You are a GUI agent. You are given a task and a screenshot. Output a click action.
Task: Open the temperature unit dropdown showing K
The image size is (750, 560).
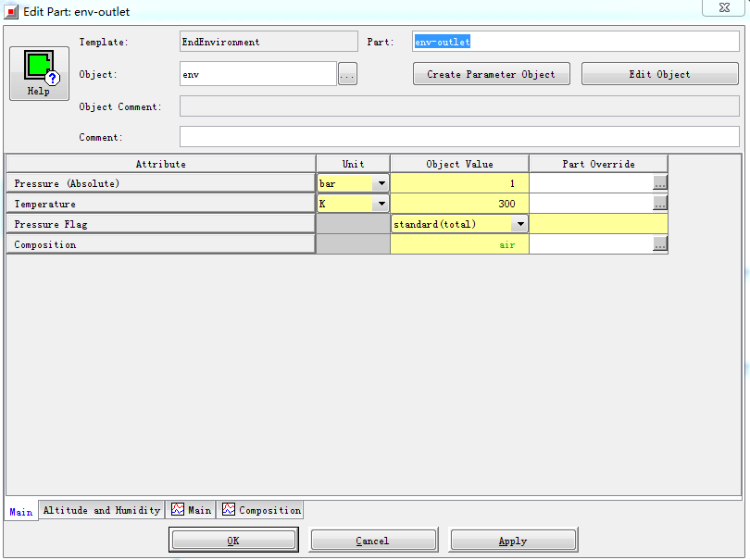pyautogui.click(x=381, y=204)
